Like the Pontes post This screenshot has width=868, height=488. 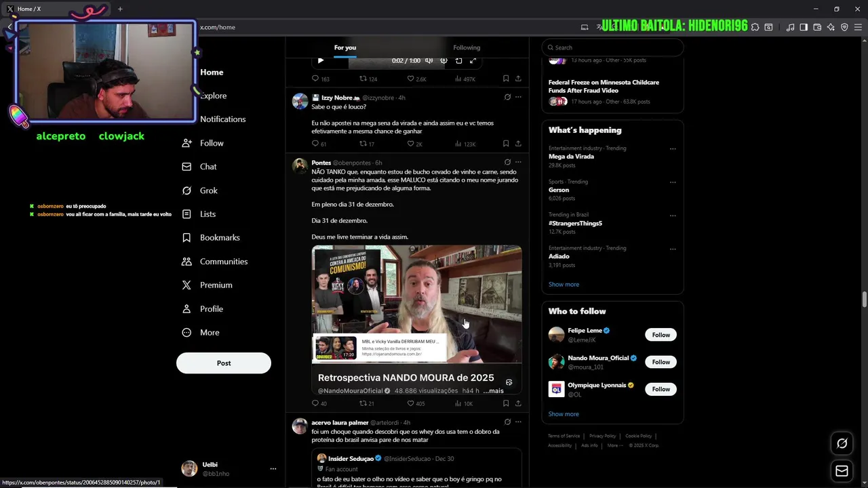click(x=410, y=403)
